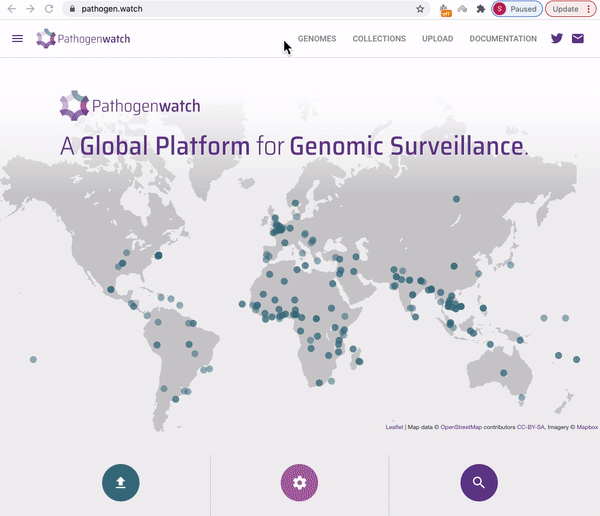The width and height of the screenshot is (600, 516).
Task: Select Upload in the top navigation
Action: [x=437, y=39]
